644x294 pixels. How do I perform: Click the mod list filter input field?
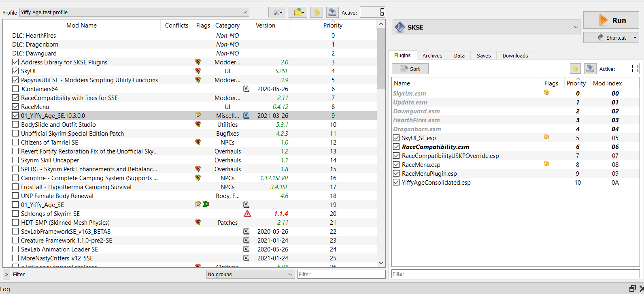(341, 274)
